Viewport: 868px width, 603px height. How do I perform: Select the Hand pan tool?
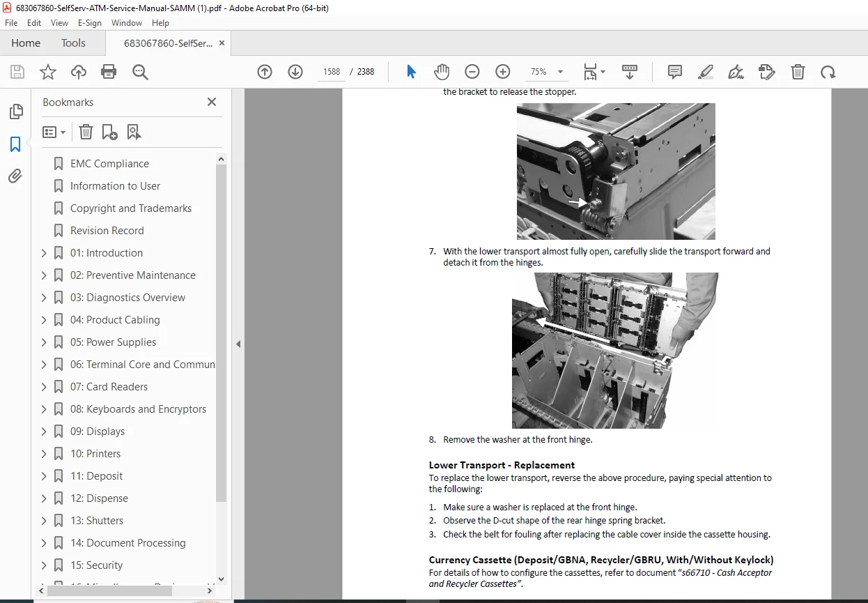[442, 72]
